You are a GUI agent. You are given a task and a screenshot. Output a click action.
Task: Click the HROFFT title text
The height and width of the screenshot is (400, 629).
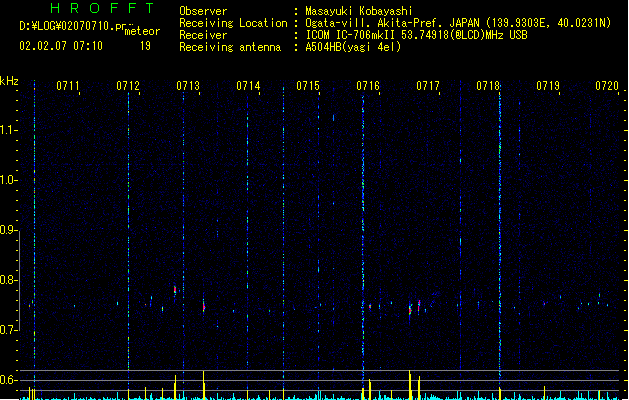coord(102,8)
